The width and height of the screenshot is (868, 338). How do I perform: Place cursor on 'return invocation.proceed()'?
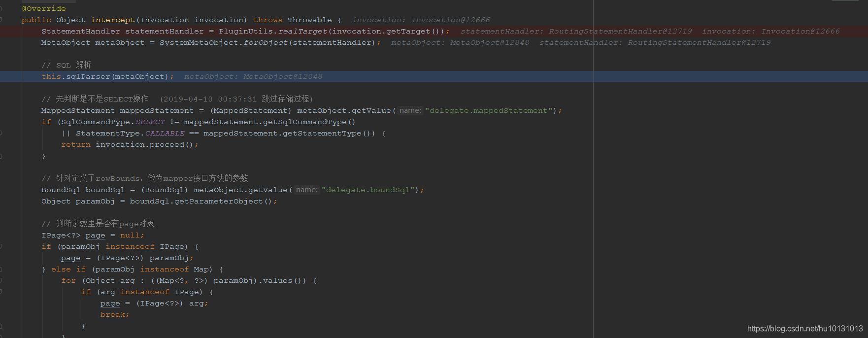click(130, 145)
